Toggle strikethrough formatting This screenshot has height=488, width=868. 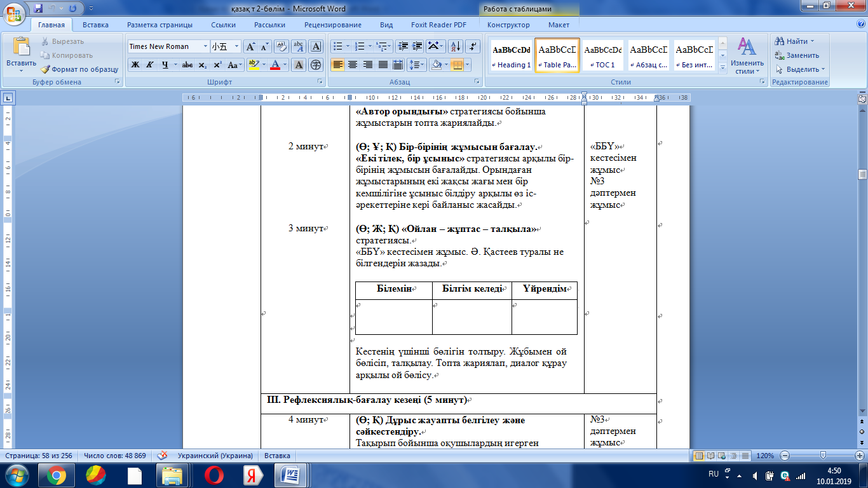point(187,65)
